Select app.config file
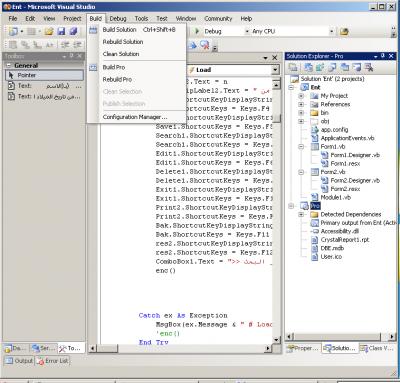This screenshot has height=383, width=400. coord(334,130)
